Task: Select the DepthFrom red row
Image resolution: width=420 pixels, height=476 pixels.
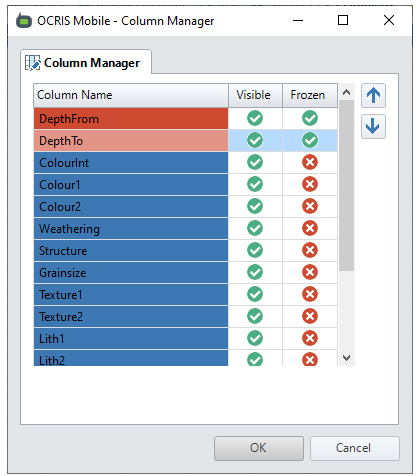Action: coord(131,119)
